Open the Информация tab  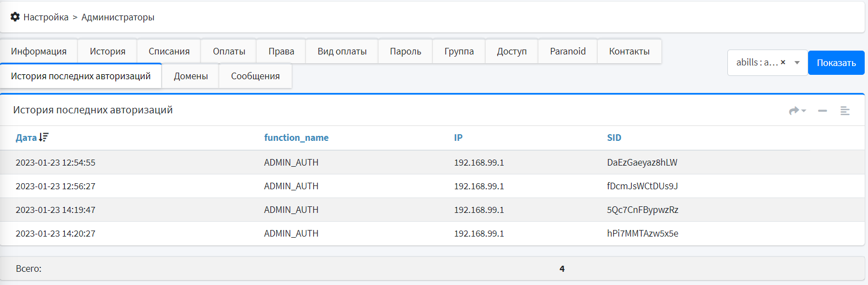[38, 51]
